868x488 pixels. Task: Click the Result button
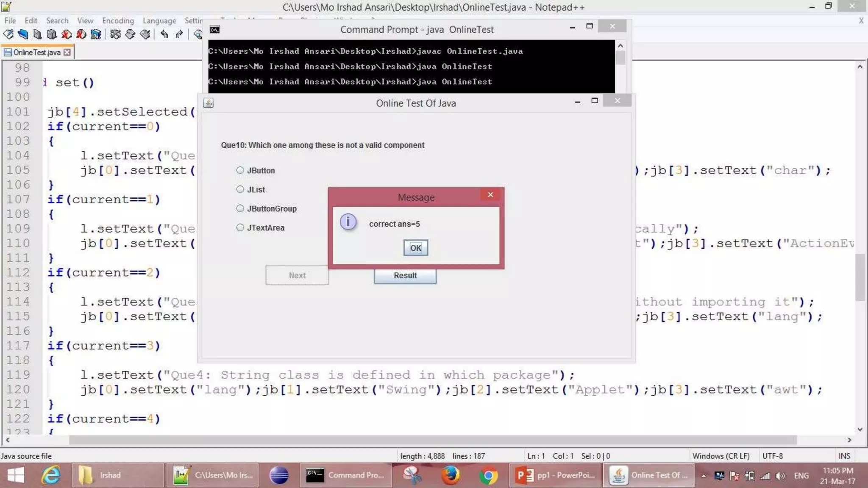(405, 275)
